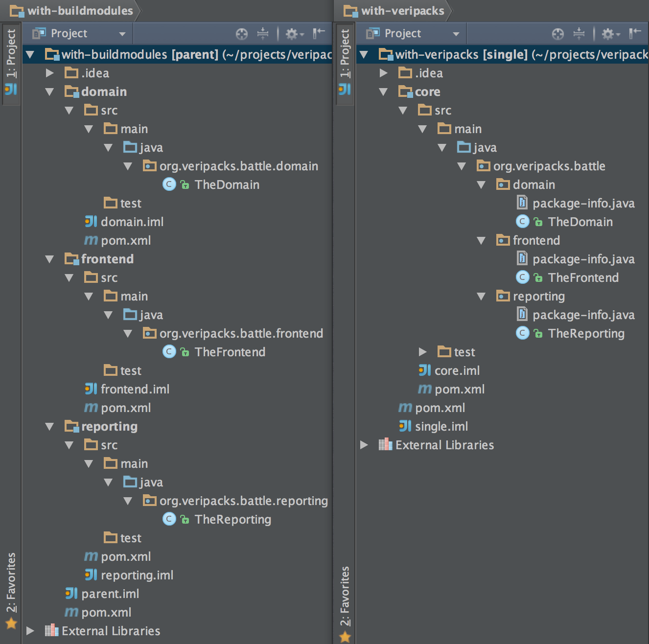Select the with-veripacks [single] root node
649x644 pixels.
503,54
